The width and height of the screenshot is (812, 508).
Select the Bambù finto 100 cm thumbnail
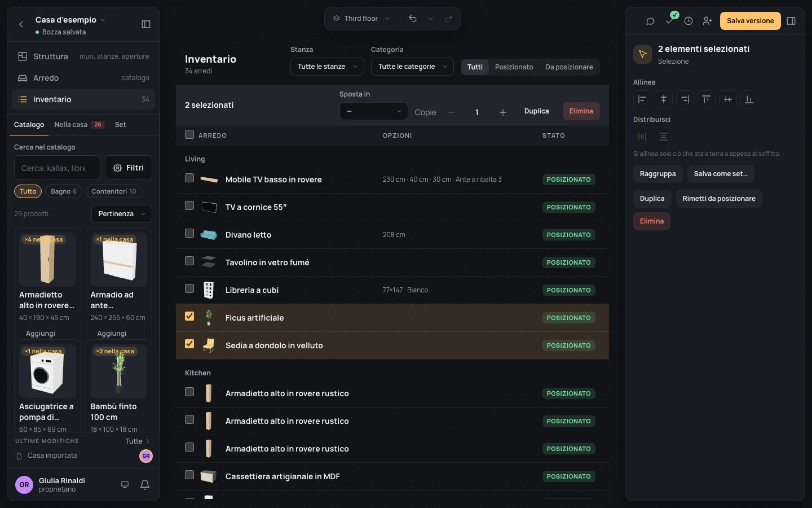tap(119, 371)
